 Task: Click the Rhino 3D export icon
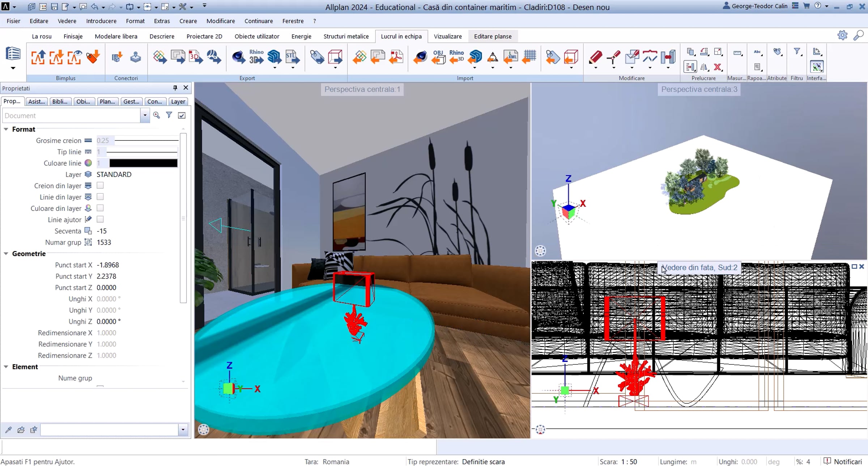pyautogui.click(x=256, y=56)
